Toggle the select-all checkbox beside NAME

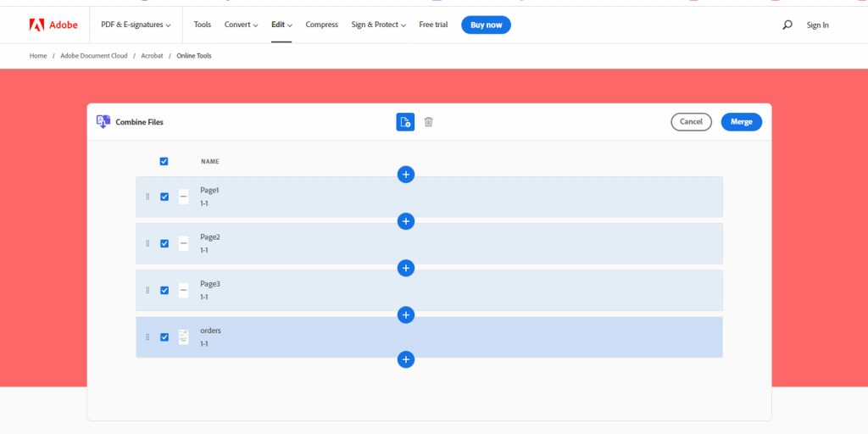pyautogui.click(x=164, y=162)
